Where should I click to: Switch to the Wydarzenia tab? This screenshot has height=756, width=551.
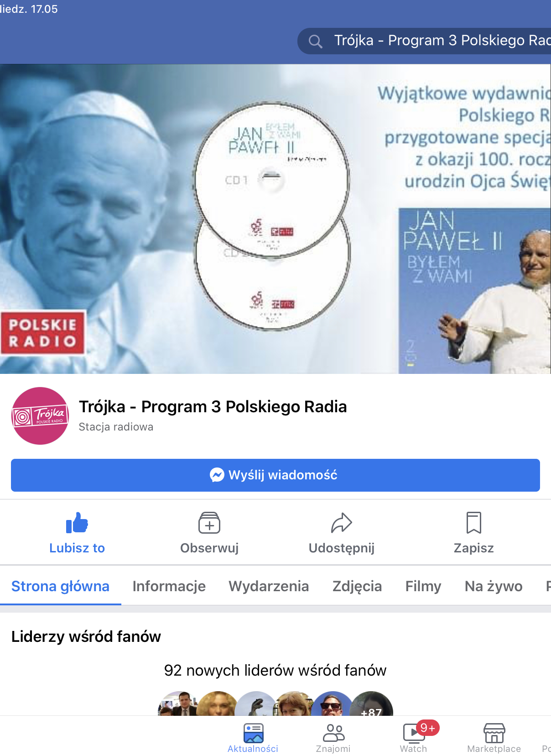269,586
